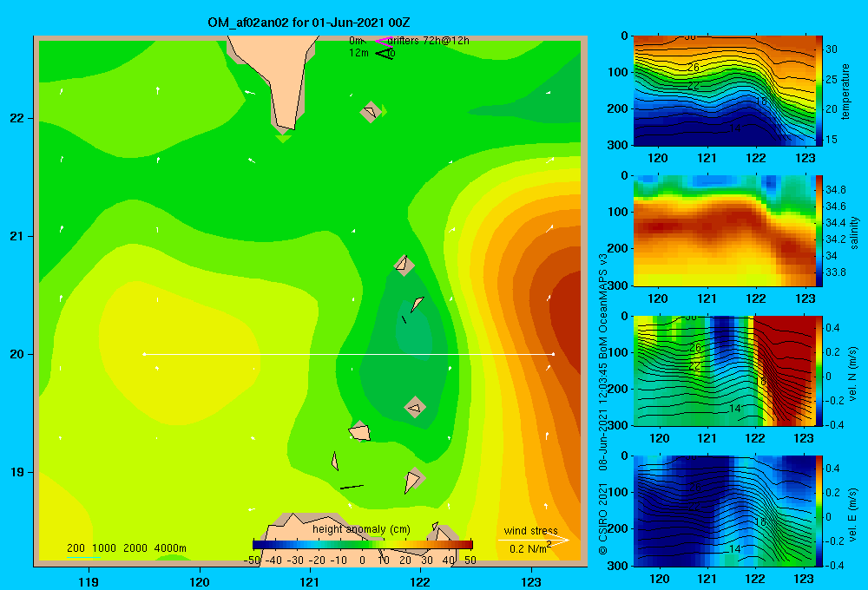Click the height anomaly color bar

point(363,545)
